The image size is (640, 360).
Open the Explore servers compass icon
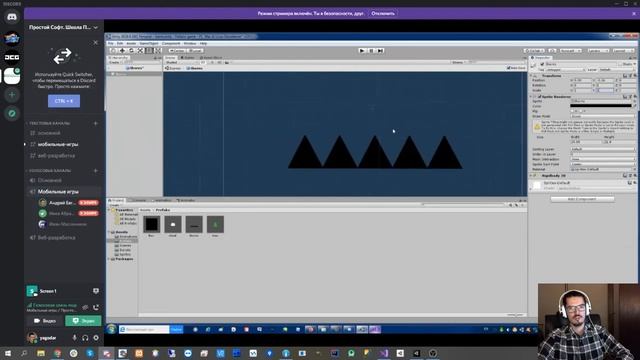point(12,113)
